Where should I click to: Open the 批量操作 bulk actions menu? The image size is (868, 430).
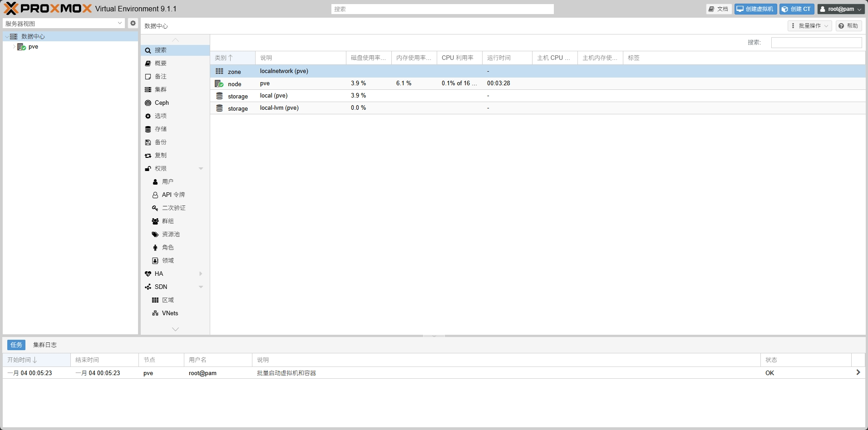(x=809, y=26)
